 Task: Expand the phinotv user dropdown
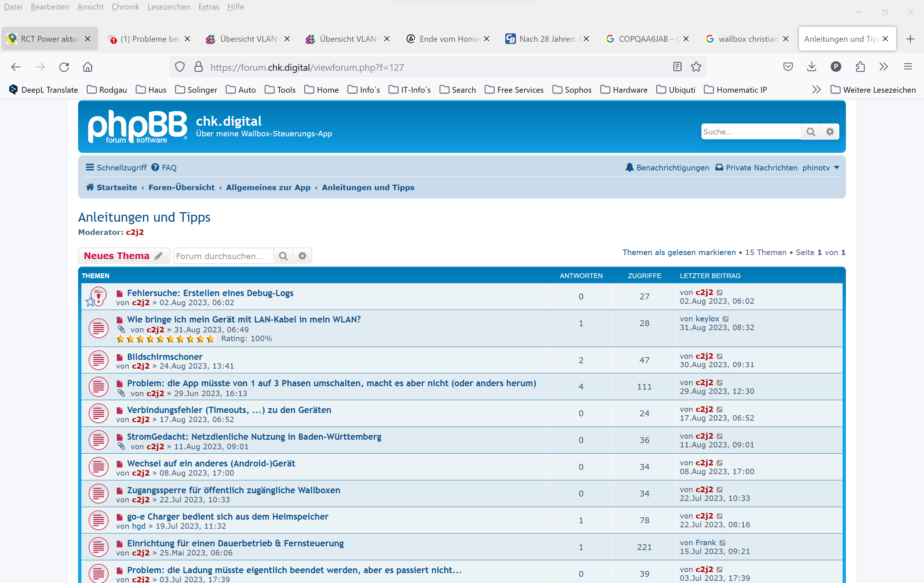[821, 167]
